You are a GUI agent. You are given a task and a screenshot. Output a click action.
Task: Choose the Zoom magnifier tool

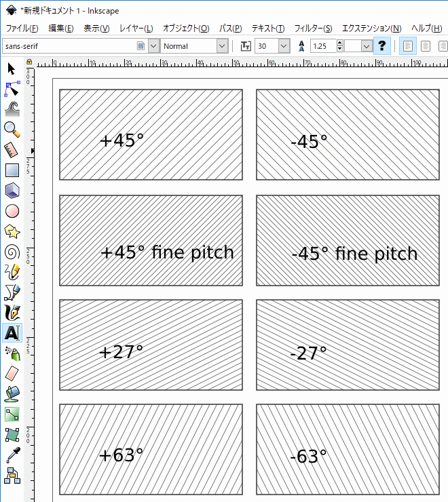pyautogui.click(x=12, y=129)
